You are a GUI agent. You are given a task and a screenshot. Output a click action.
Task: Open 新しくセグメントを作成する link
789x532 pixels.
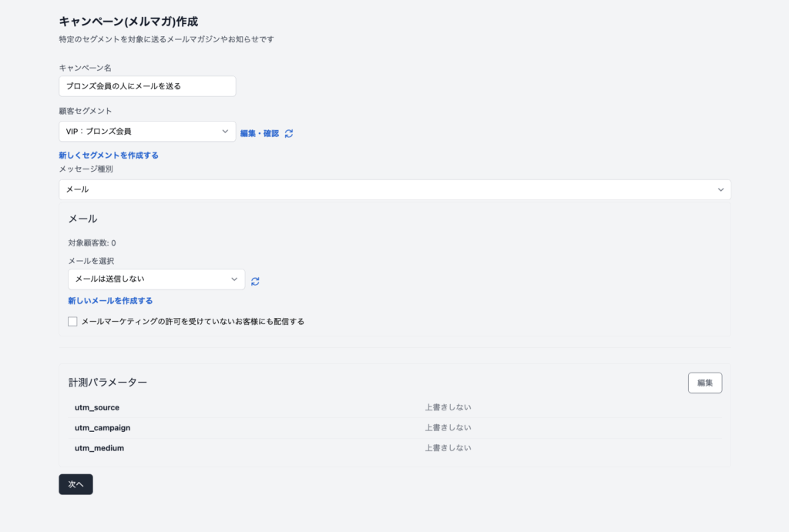tap(109, 155)
